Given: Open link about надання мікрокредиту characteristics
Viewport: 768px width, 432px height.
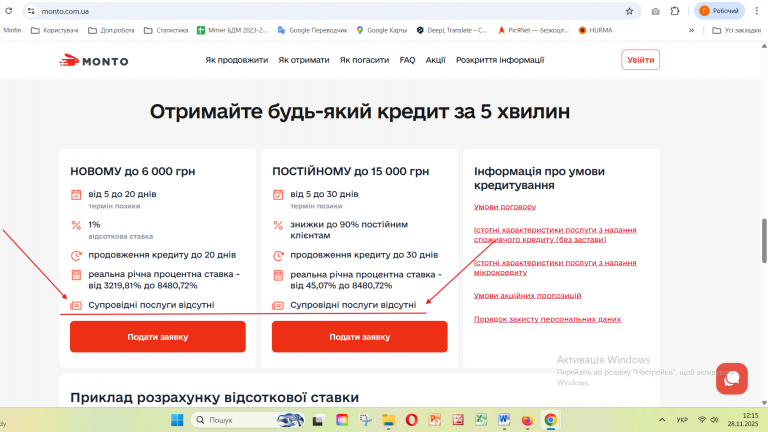Looking at the screenshot, I should coord(555,267).
